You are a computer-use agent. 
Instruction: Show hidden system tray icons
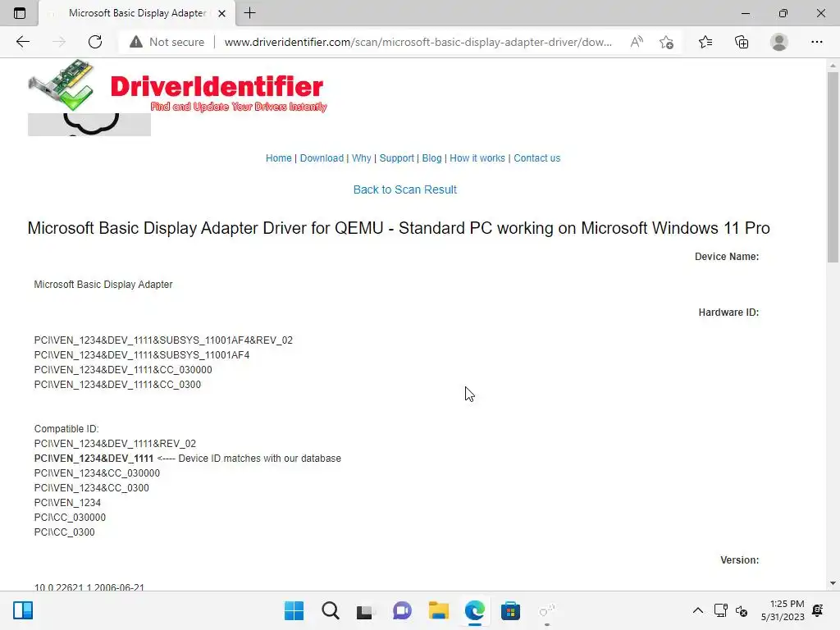697,610
